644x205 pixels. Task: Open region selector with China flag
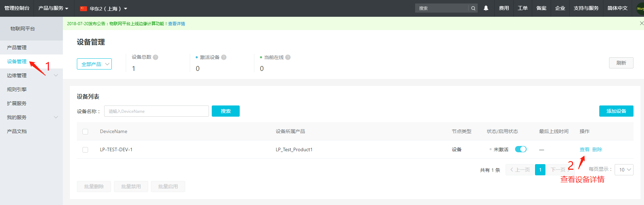(103, 8)
